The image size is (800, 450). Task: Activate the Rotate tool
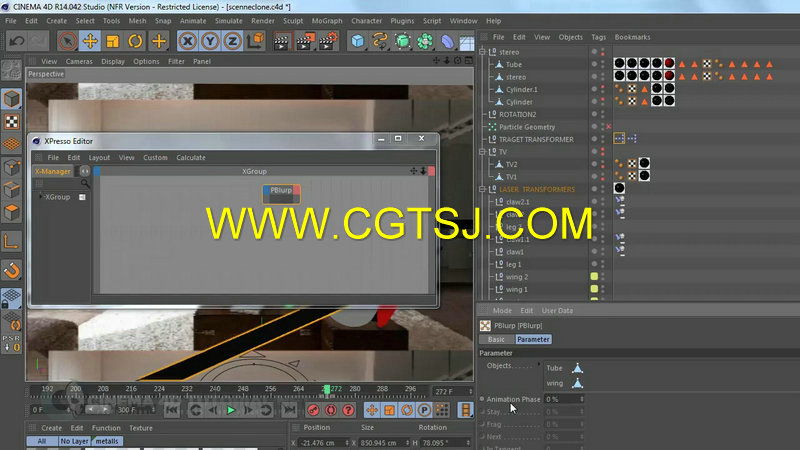pyautogui.click(x=135, y=41)
